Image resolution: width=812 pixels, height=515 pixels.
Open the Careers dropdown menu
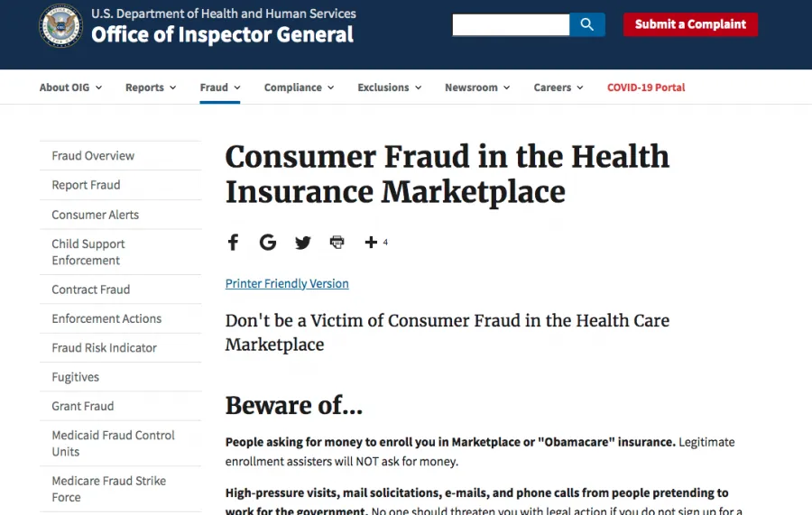click(558, 87)
